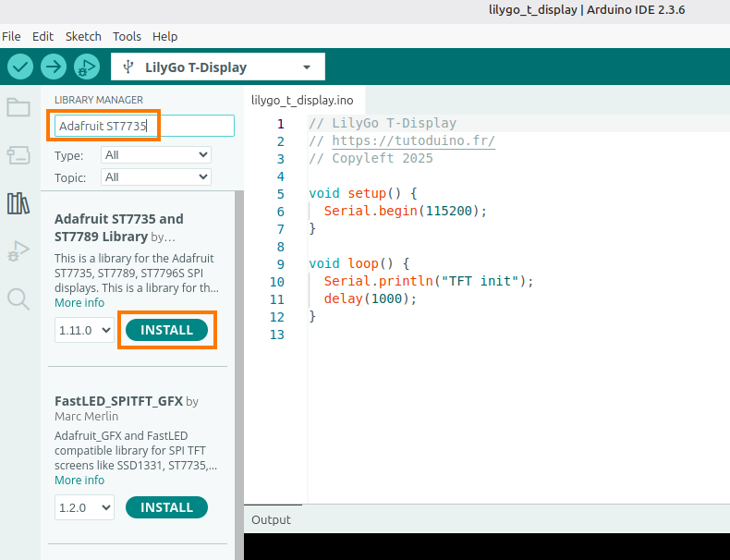Toggle the Library Manager books icon
The width and height of the screenshot is (730, 560).
point(18,202)
